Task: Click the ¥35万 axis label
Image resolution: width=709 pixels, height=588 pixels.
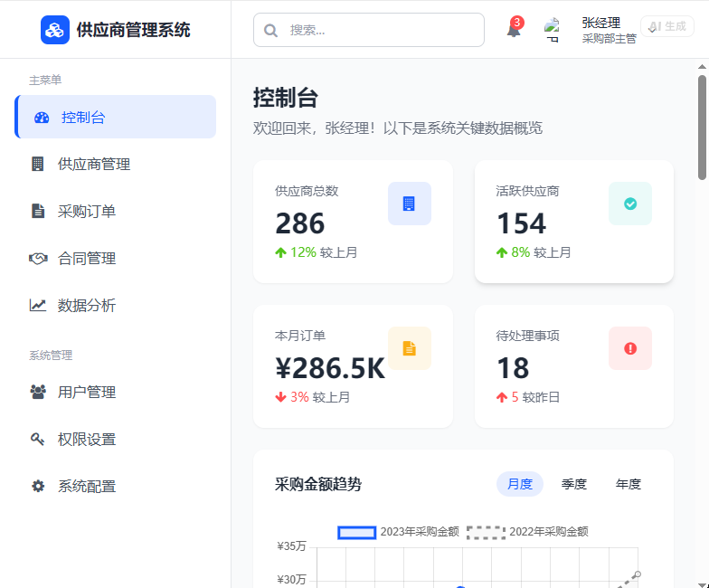Action: 291,546
